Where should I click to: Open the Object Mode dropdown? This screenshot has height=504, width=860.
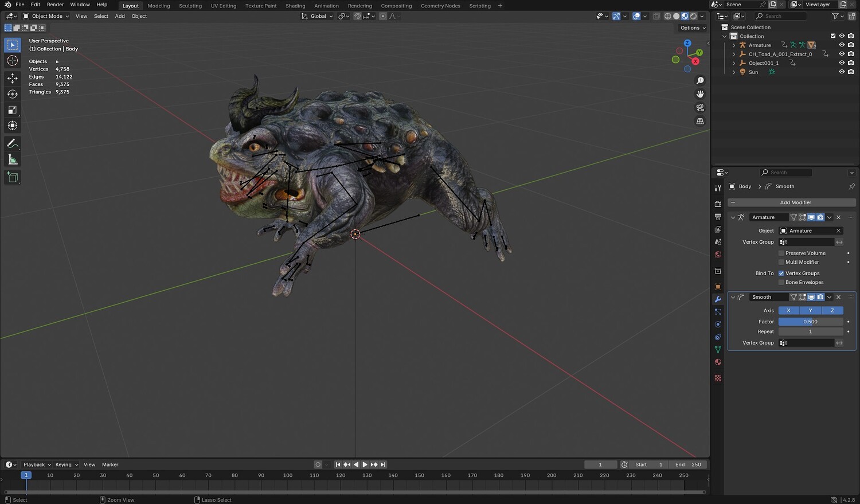point(46,16)
